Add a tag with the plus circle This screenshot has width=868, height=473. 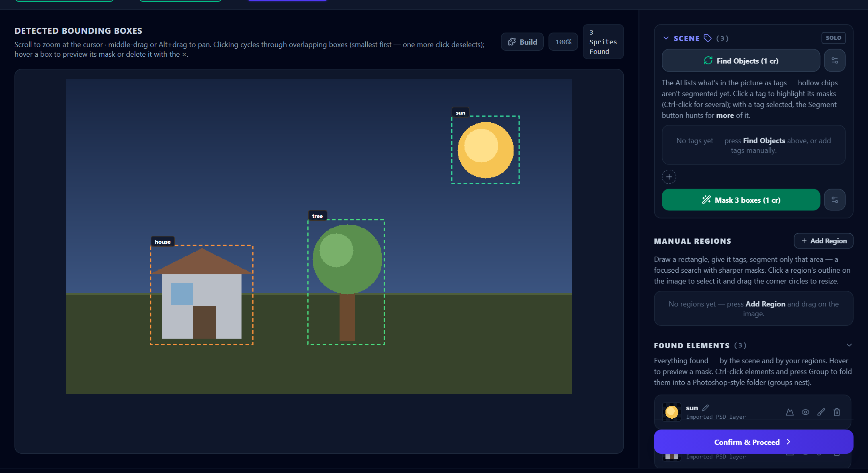669,177
